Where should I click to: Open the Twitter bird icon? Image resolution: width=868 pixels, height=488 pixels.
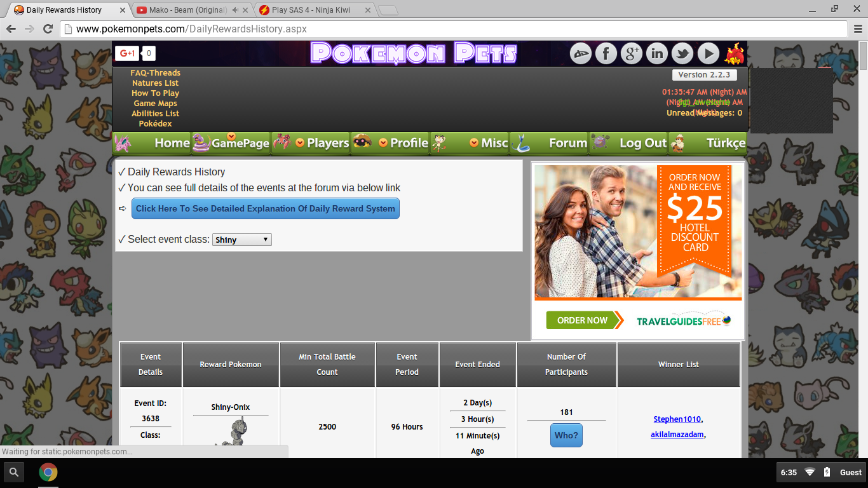pos(682,54)
